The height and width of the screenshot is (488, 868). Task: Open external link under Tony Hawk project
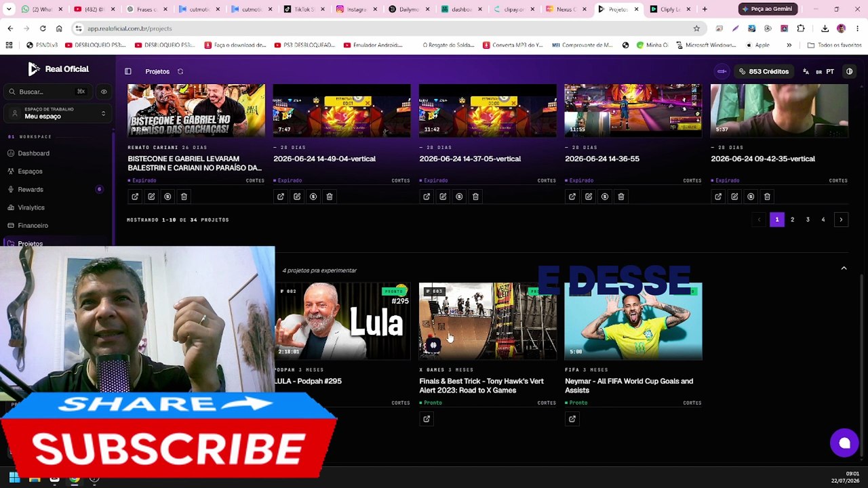tap(427, 419)
